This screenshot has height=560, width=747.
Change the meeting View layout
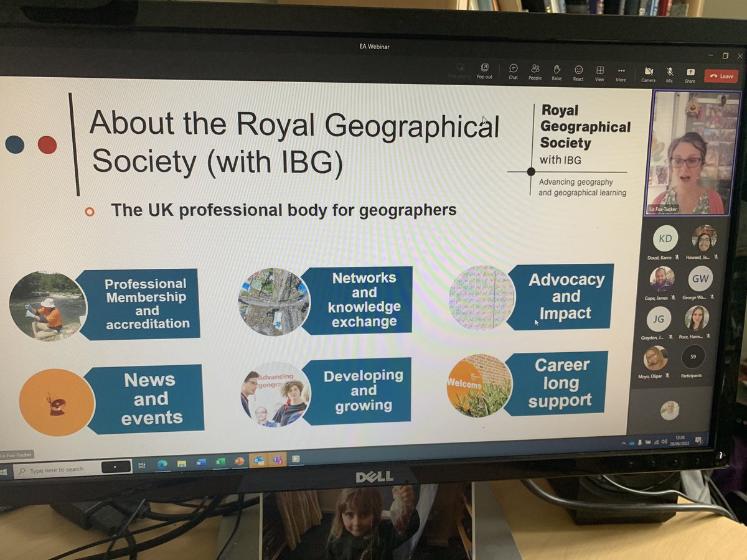click(599, 73)
